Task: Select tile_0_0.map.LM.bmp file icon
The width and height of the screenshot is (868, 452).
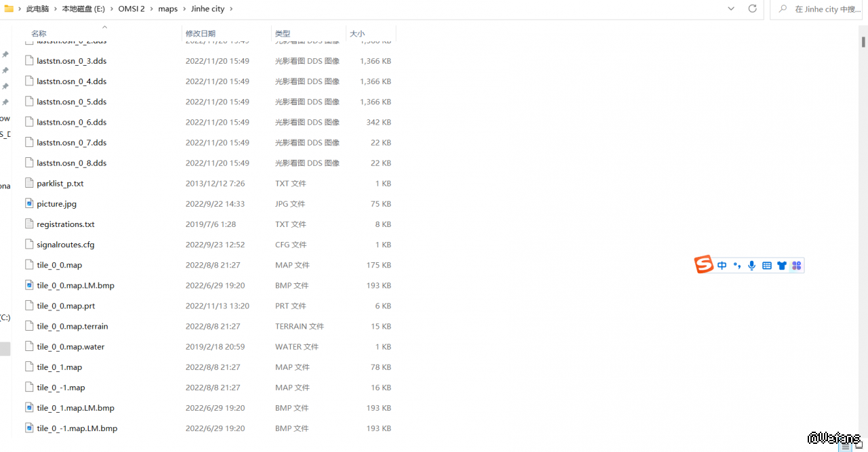Action: point(29,285)
